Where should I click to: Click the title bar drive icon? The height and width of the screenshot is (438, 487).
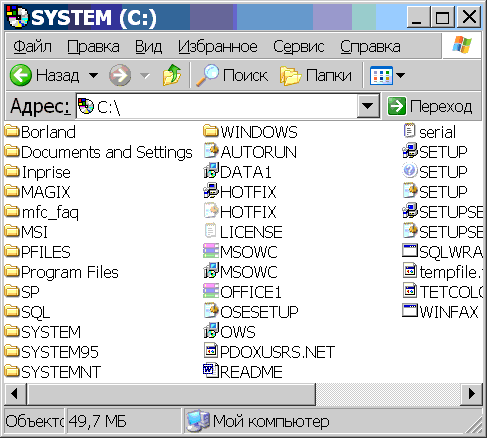pyautogui.click(x=17, y=17)
